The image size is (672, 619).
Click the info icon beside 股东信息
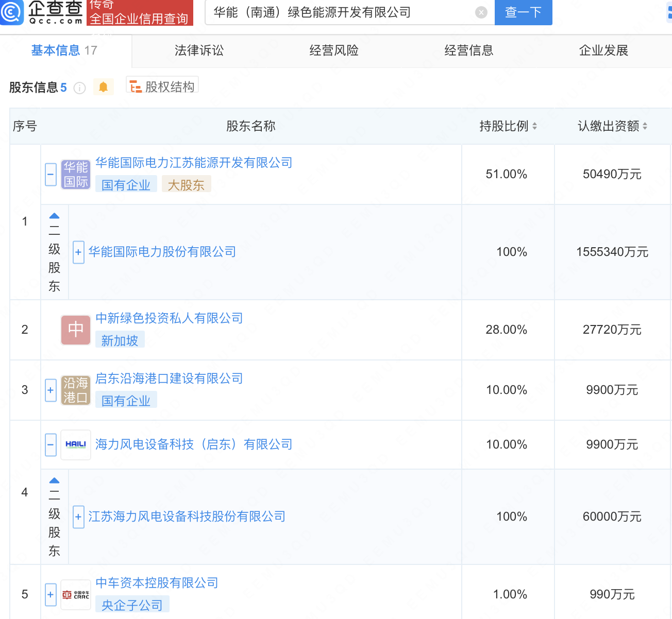[79, 88]
